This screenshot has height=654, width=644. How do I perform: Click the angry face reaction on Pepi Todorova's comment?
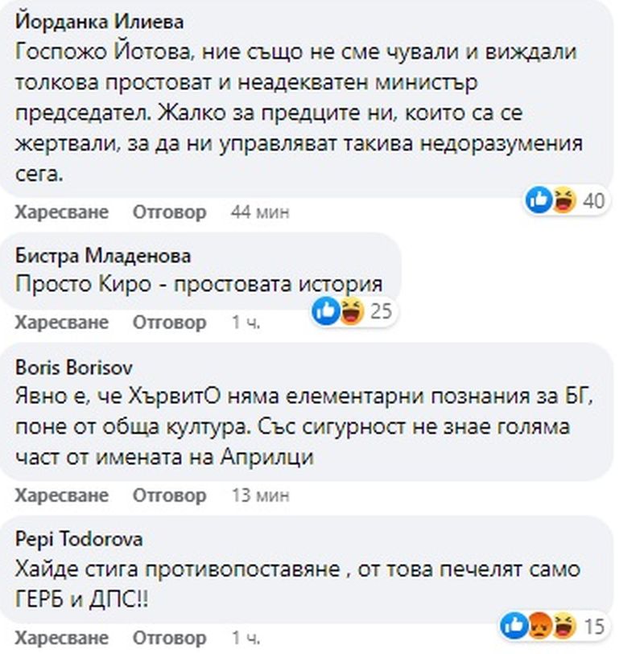coord(539,625)
